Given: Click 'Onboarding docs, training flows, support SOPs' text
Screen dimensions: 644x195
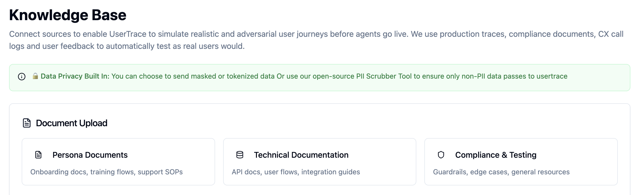Looking at the screenshot, I should pos(106,172).
